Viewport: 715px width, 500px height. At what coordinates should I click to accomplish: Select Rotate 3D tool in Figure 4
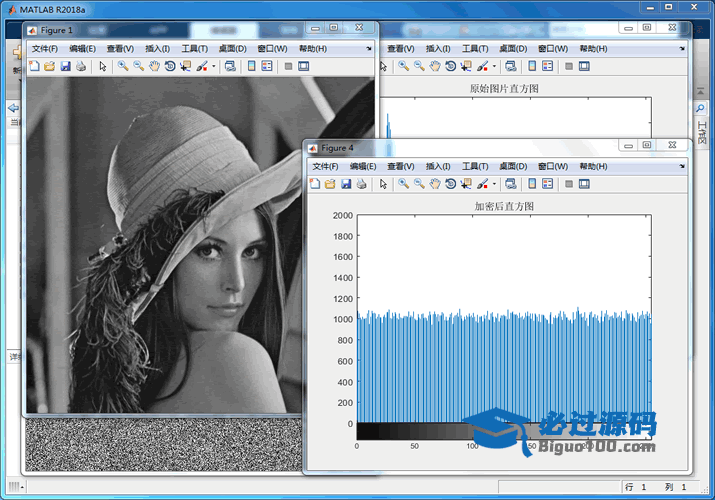(451, 184)
